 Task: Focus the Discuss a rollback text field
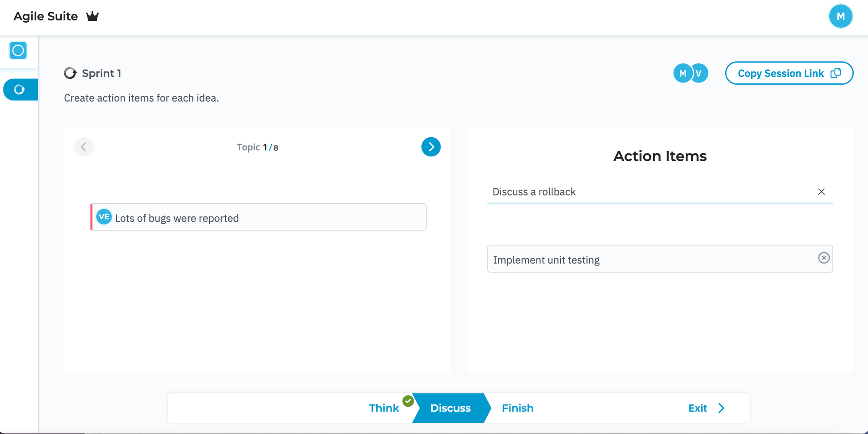[651, 192]
